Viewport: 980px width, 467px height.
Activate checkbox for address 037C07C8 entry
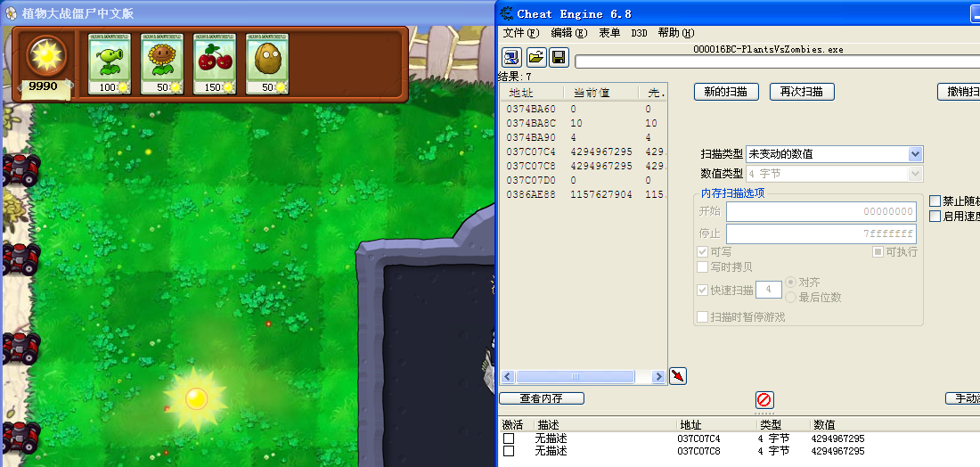(509, 451)
